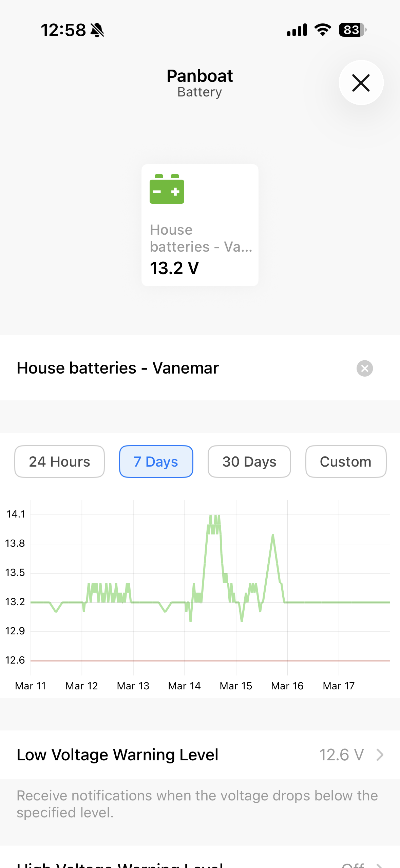
Task: Clear the House batteries - Vanemar name field
Action: tap(365, 368)
